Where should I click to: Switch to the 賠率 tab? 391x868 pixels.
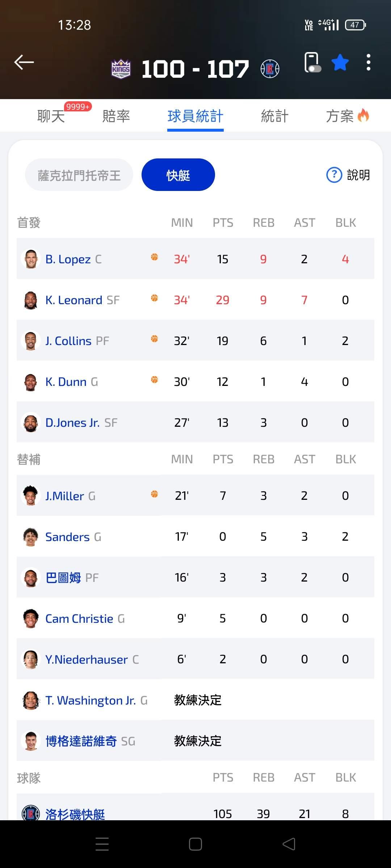pos(116,116)
